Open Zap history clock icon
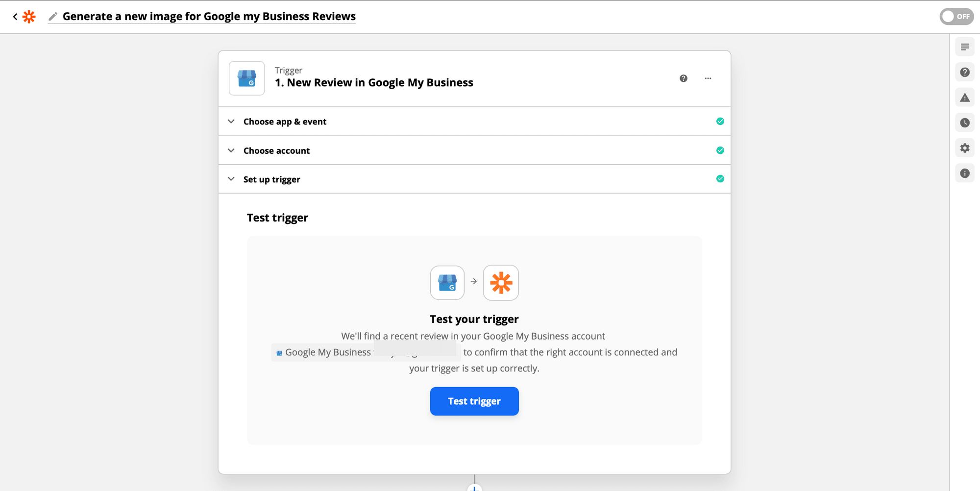This screenshot has height=491, width=980. (965, 123)
